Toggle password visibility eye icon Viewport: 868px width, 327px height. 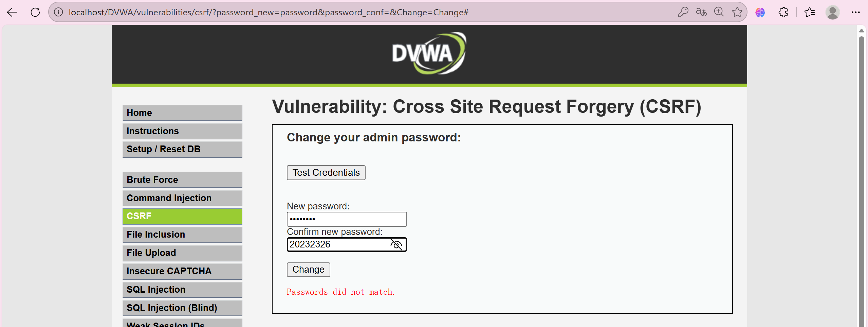click(396, 244)
